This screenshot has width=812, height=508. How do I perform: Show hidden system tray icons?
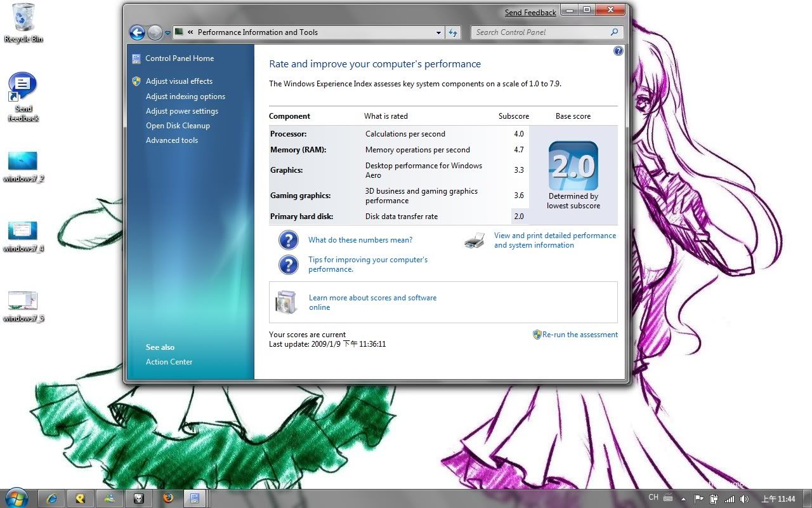click(683, 499)
